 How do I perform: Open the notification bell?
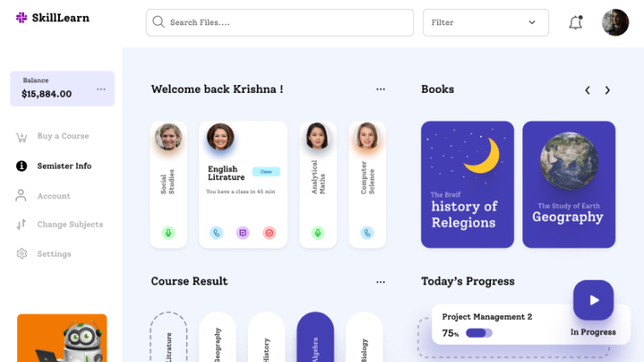tap(575, 22)
